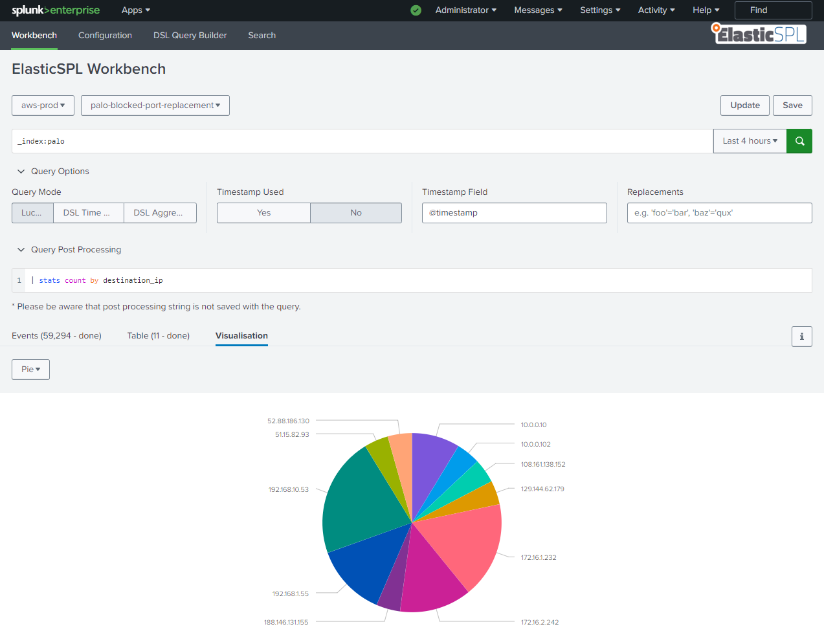Click the green magnifier search button
This screenshot has width=824, height=644.
(799, 141)
